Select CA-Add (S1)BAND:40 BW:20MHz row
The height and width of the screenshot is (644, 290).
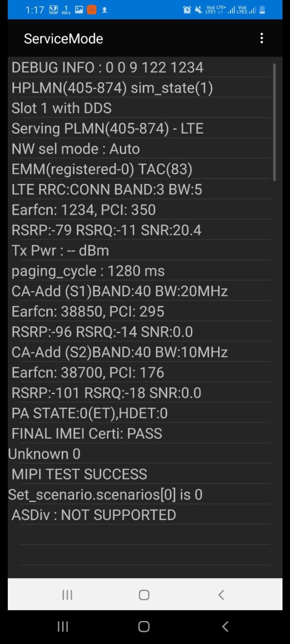(x=120, y=291)
